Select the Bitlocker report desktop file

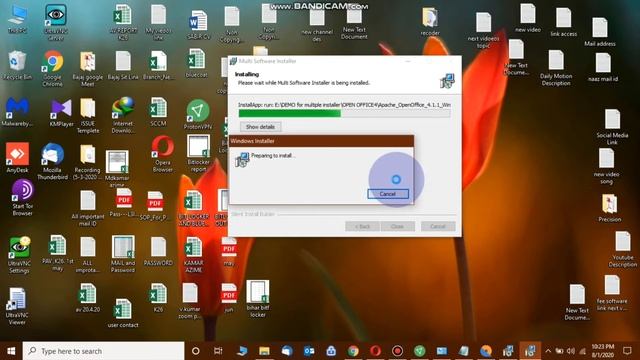(198, 154)
